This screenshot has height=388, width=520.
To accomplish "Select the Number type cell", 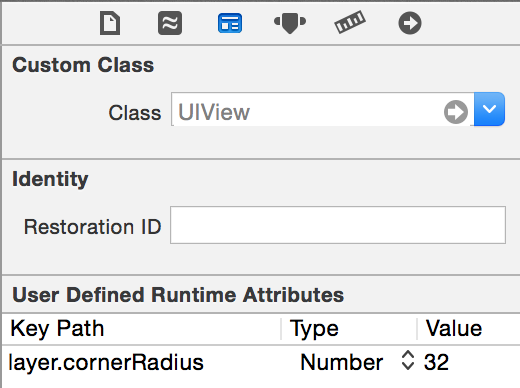I will (x=341, y=362).
